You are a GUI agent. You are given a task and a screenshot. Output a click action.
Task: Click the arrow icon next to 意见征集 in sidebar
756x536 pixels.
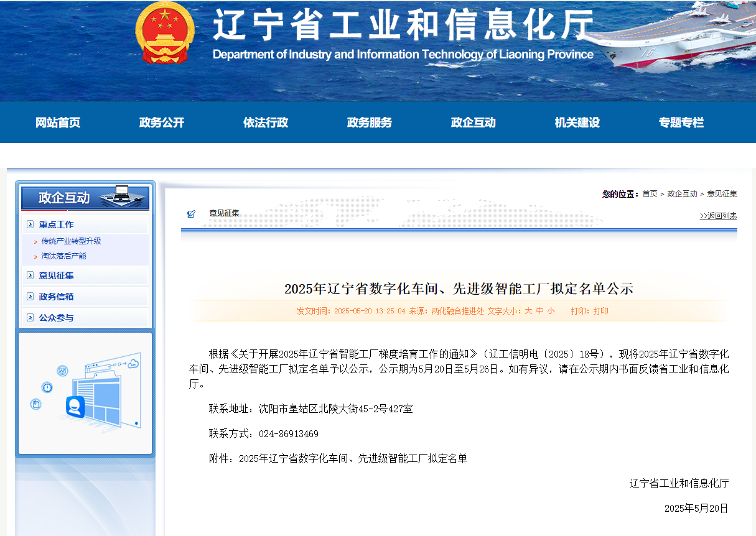30,275
